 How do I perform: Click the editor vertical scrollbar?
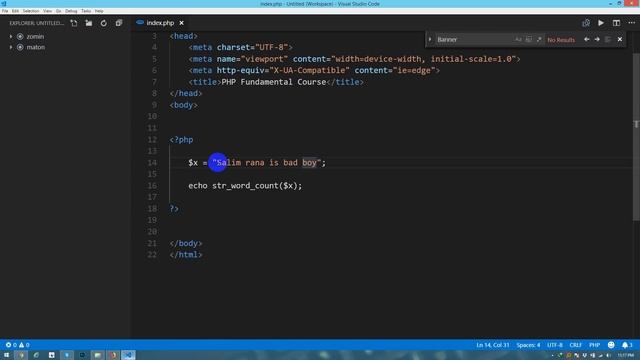point(636,137)
